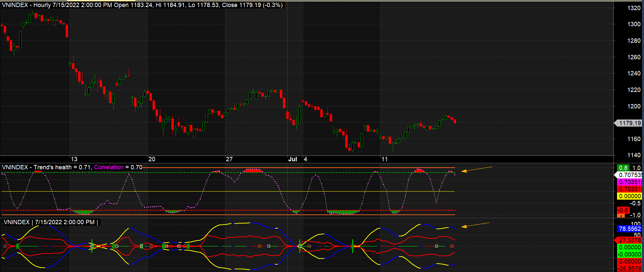Screen dimensions: 644x272
Task: Click the green 0.8 level tag
Action: [623, 168]
